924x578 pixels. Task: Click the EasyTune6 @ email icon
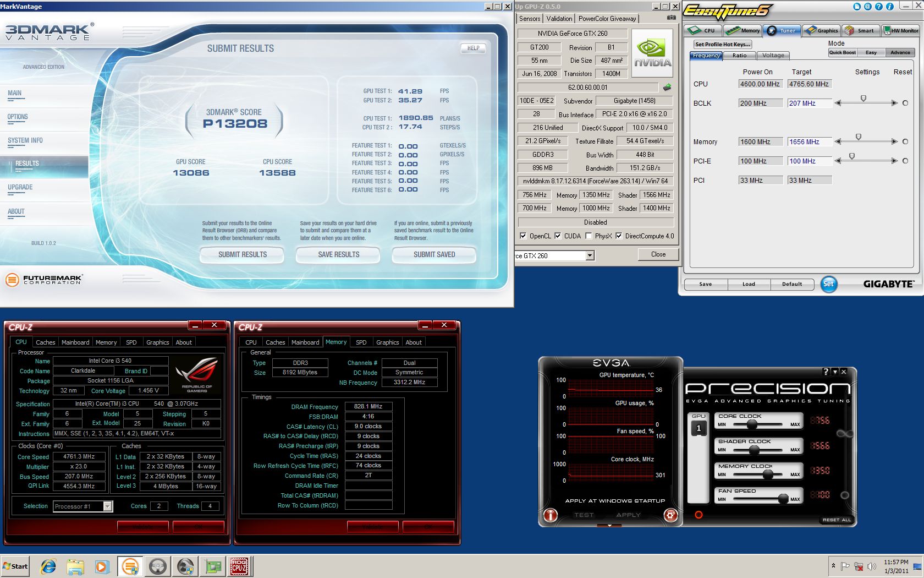[x=867, y=7]
